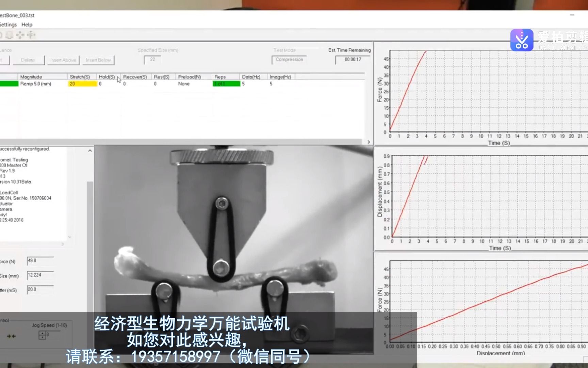Click the bell-shaped toolbar icon

9,35
